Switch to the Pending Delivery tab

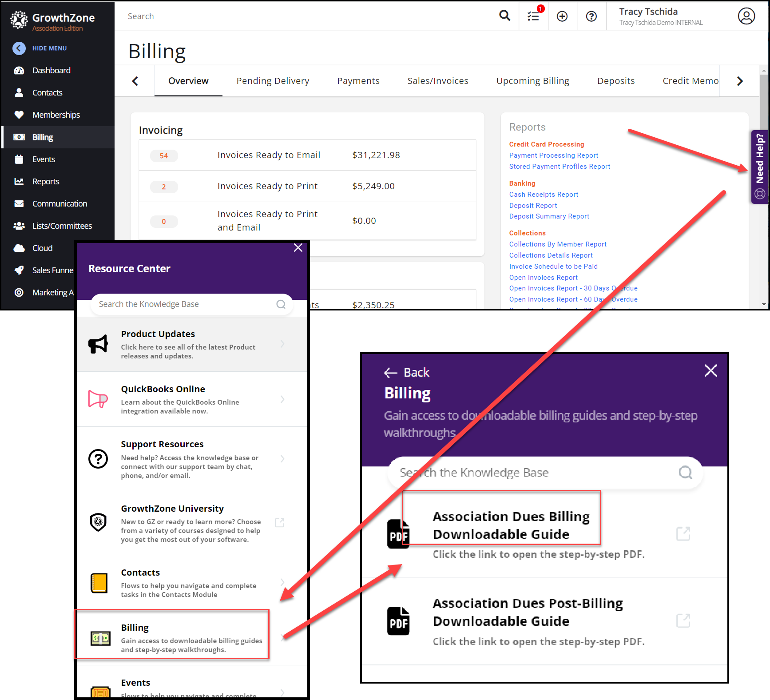[x=273, y=81]
